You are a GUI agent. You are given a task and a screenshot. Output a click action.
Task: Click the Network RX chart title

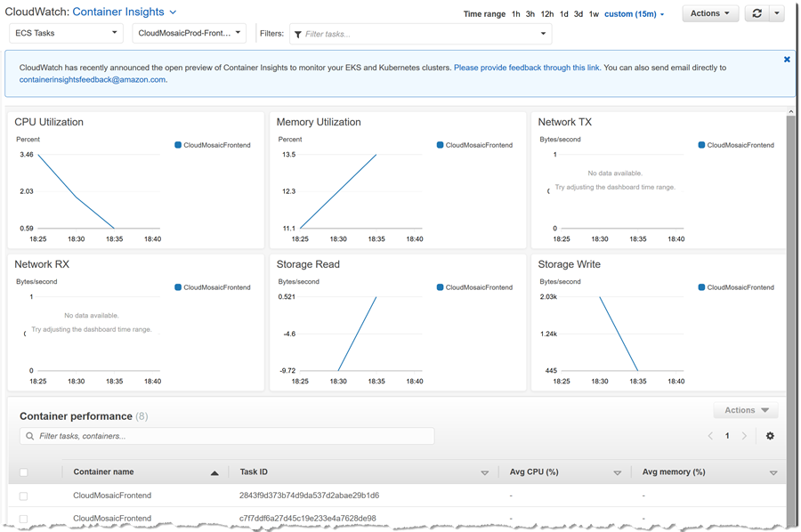click(x=41, y=264)
